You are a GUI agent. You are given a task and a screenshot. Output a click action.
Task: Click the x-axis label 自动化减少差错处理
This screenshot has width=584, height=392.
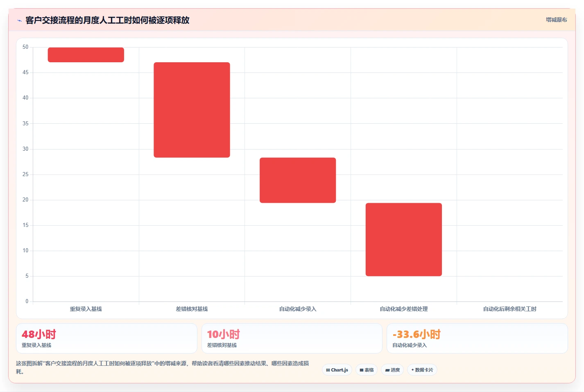coord(404,309)
